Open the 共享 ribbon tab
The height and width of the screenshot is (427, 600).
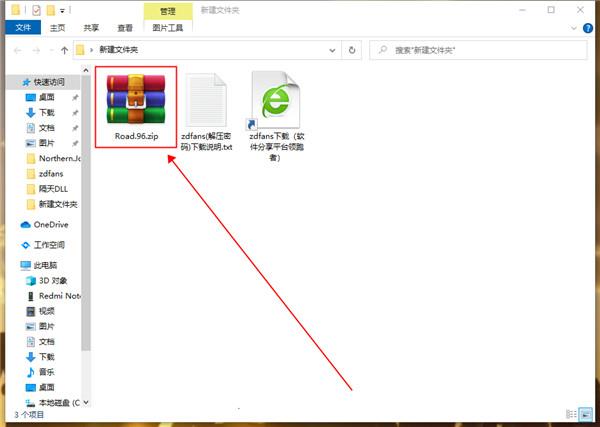coord(91,28)
